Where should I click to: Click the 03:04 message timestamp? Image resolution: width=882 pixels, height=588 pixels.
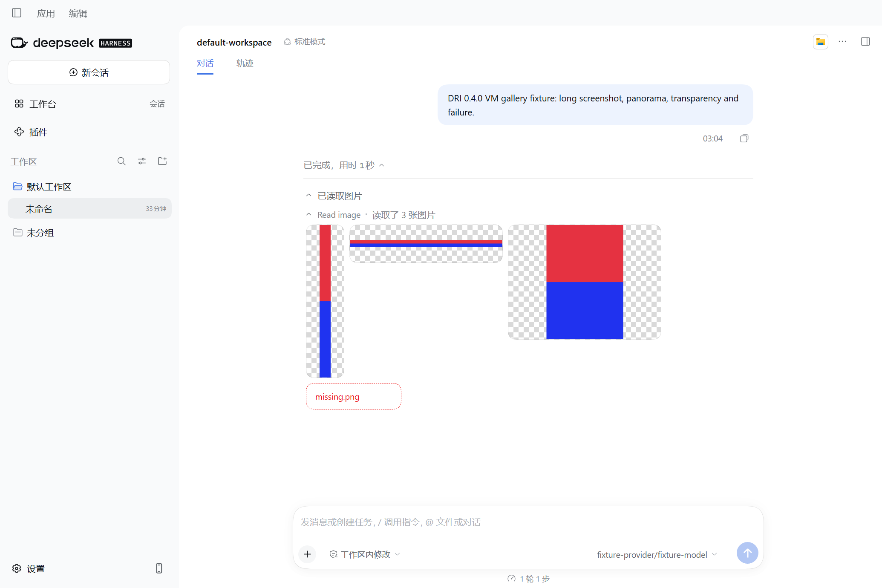(712, 138)
